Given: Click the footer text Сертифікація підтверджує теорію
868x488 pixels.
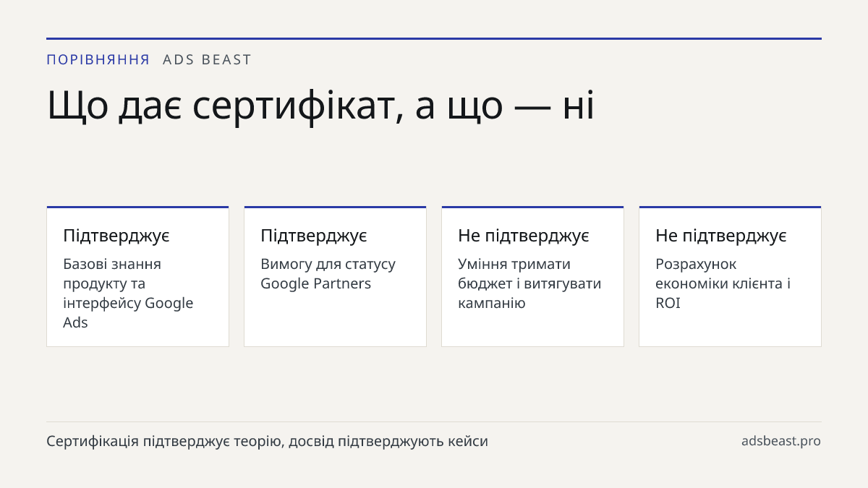Looking at the screenshot, I should [268, 441].
